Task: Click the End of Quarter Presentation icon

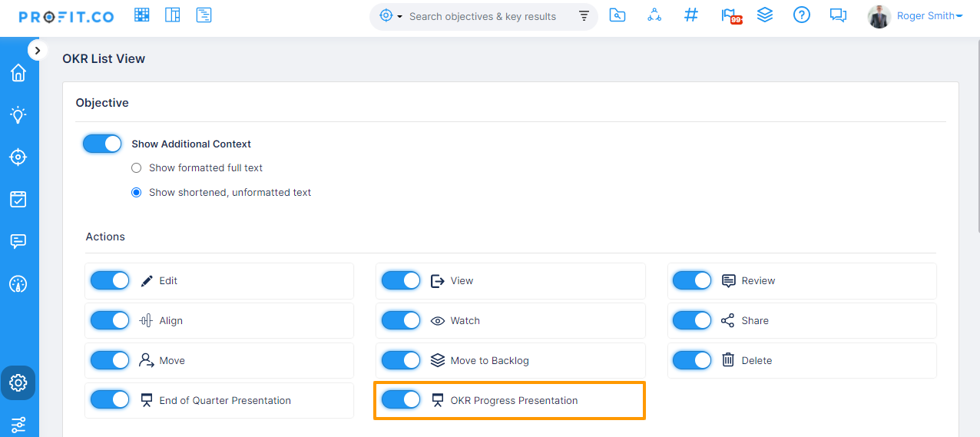Action: 147,400
